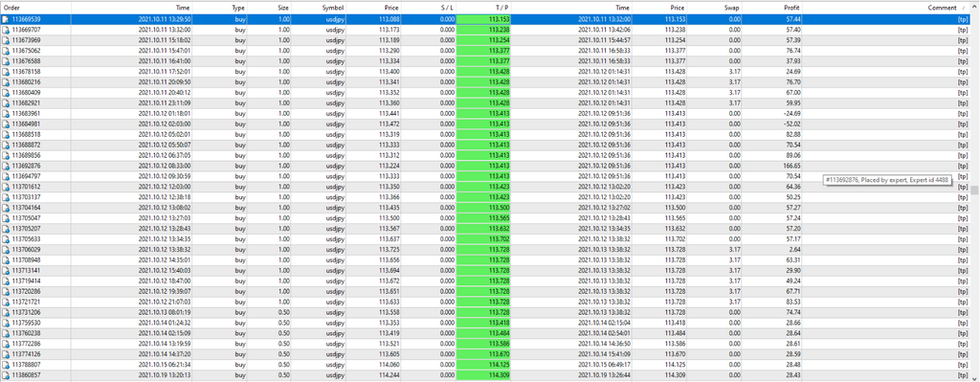Click the order icon for 113860857
The height and width of the screenshot is (382, 980).
tap(6, 375)
